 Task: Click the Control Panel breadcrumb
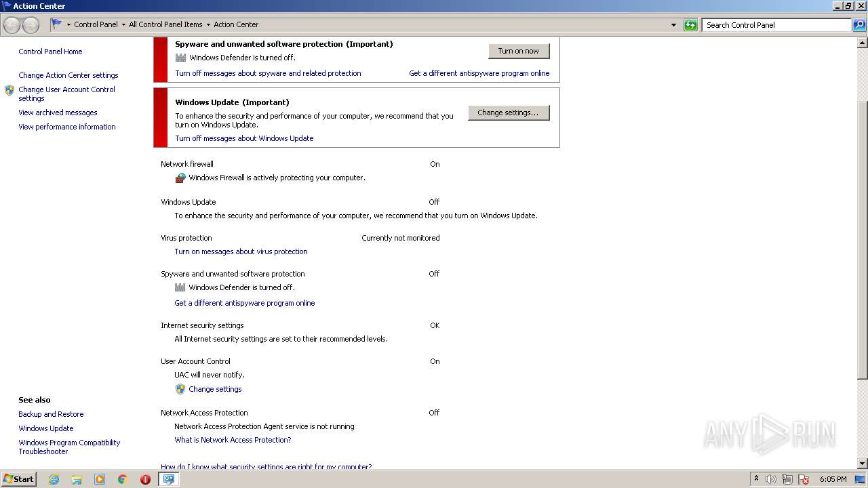coord(96,24)
